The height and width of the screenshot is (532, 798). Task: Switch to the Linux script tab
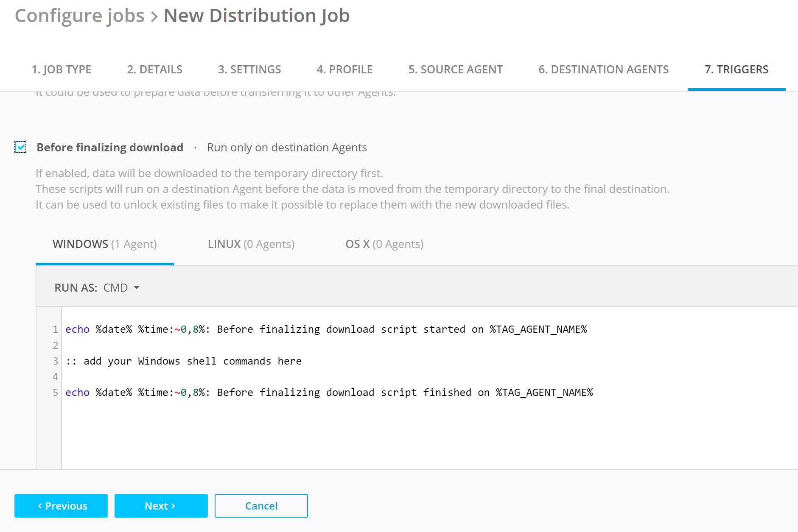click(x=251, y=244)
